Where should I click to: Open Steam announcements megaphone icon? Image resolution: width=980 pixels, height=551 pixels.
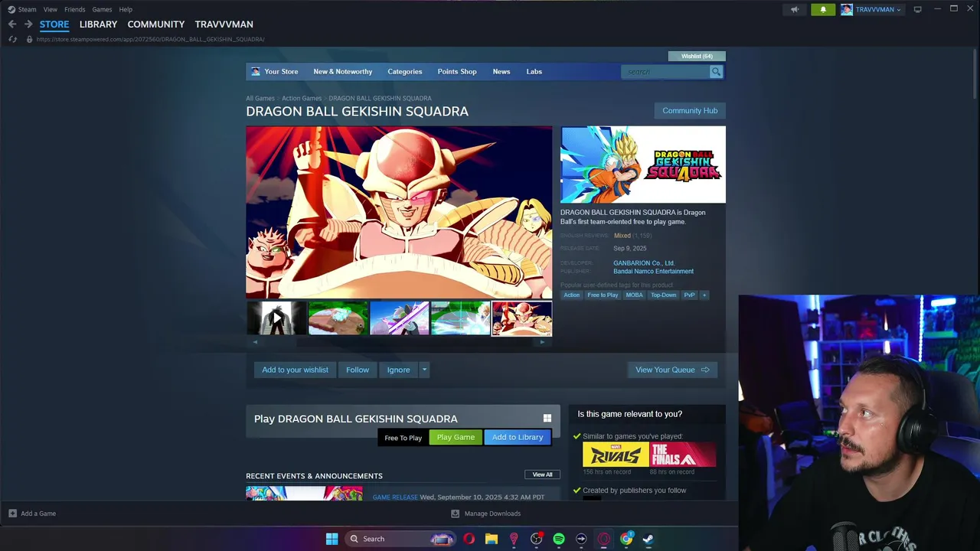(x=795, y=9)
